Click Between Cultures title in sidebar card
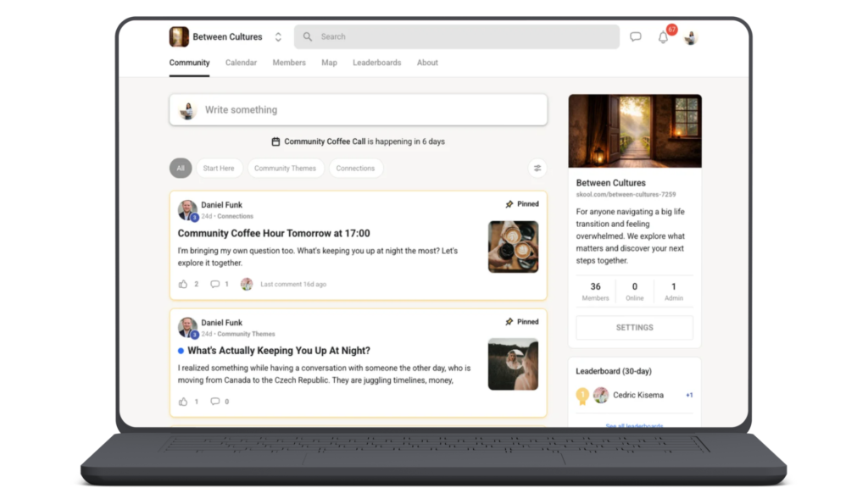This screenshot has width=868, height=488. [610, 183]
